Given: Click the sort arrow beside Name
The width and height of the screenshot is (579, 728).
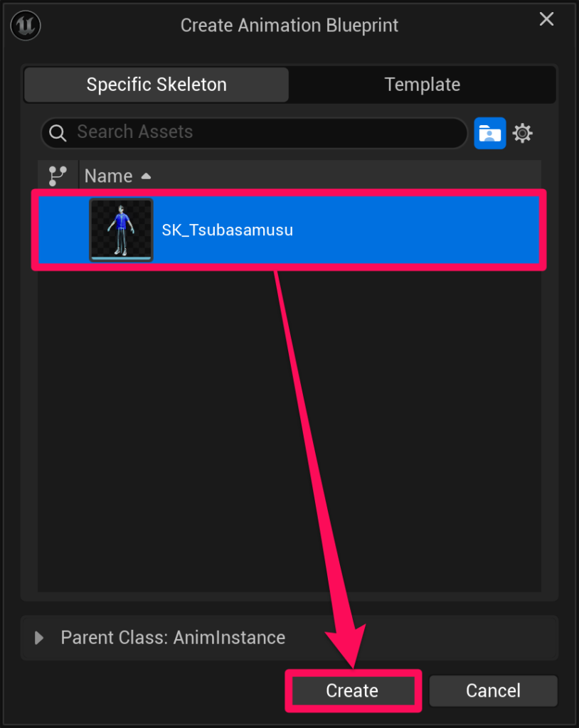Looking at the screenshot, I should point(146,176).
